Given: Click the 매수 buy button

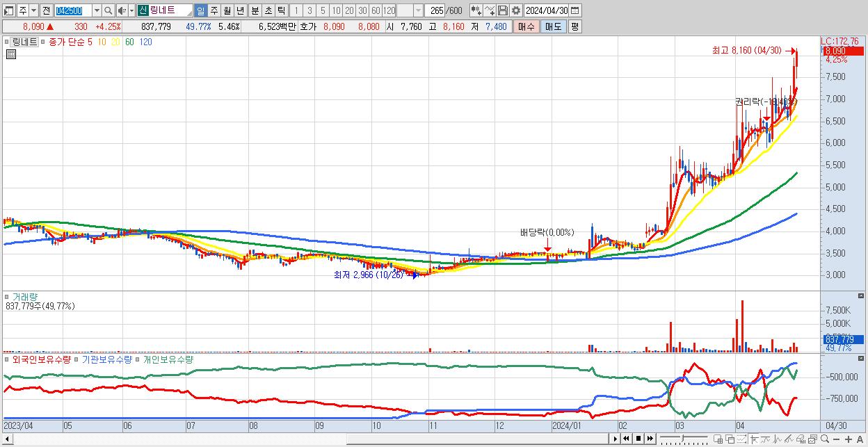Looking at the screenshot, I should click(x=527, y=26).
